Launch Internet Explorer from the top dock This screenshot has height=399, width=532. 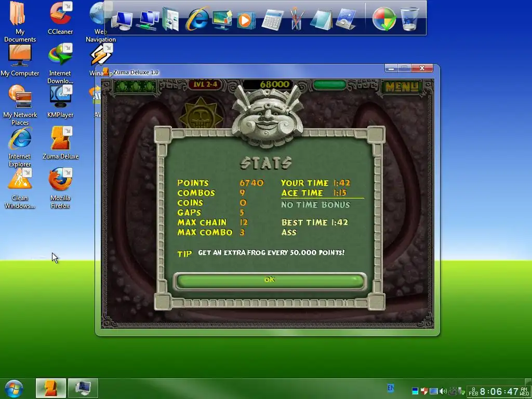197,19
